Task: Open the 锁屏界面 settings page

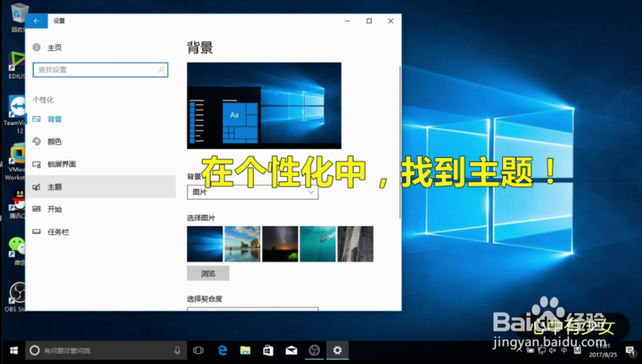Action: (100, 164)
